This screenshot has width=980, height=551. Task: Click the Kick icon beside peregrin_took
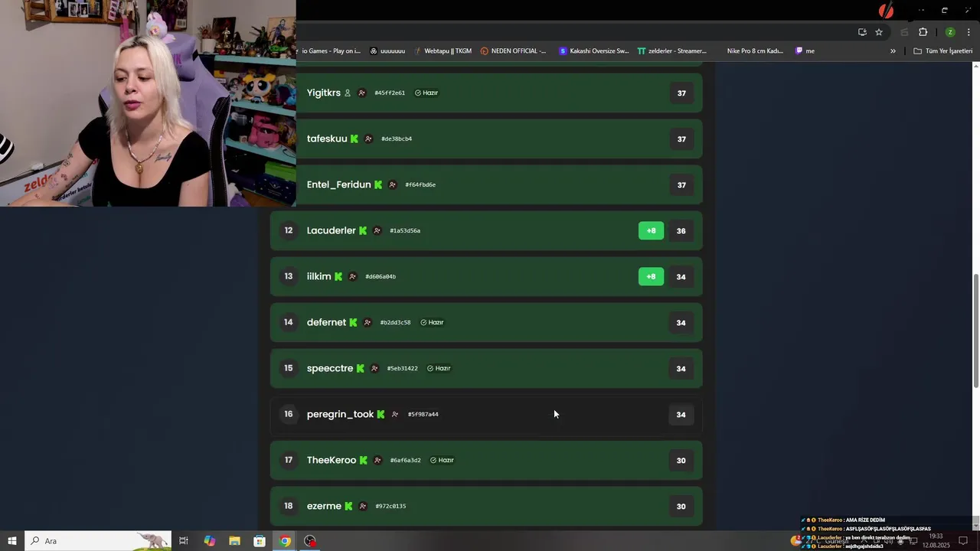coord(381,414)
